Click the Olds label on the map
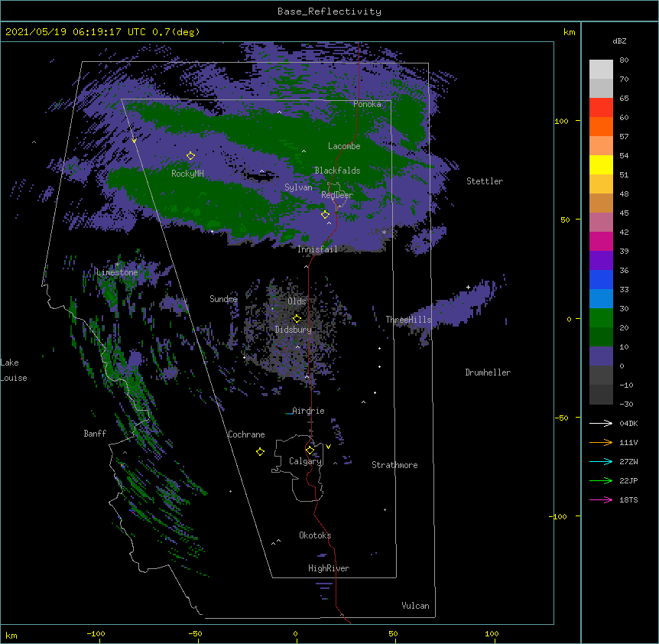Screen dimensions: 659x644 [x=297, y=301]
